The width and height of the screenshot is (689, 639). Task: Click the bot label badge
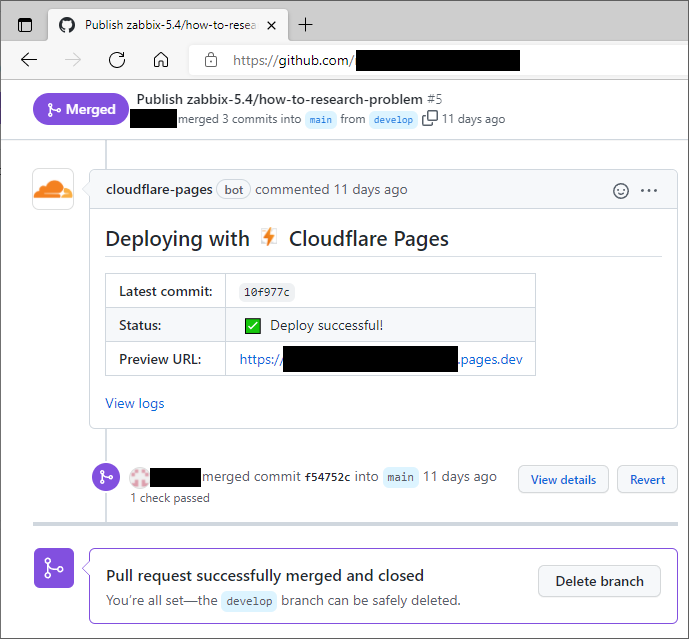[234, 189]
